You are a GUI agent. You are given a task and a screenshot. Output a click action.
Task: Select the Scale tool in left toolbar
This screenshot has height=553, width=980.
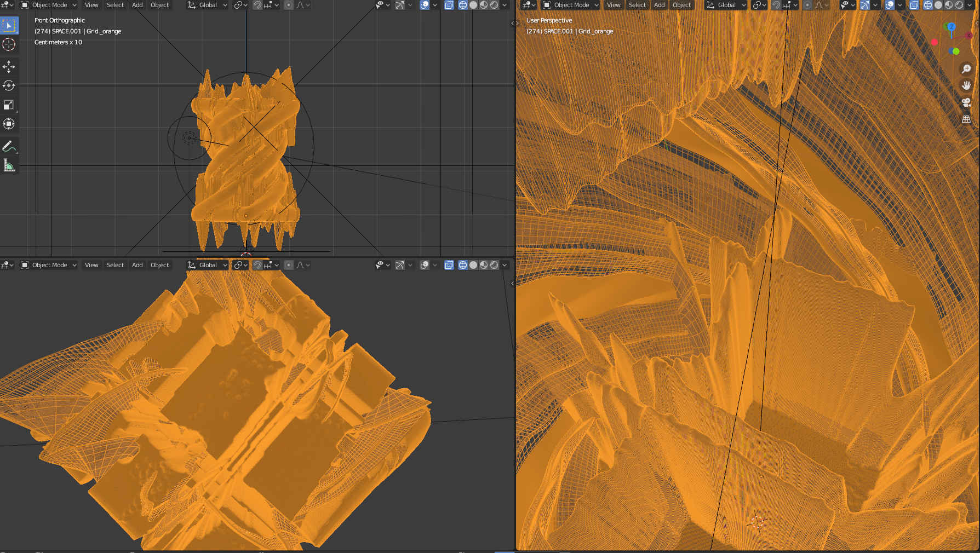tap(9, 105)
